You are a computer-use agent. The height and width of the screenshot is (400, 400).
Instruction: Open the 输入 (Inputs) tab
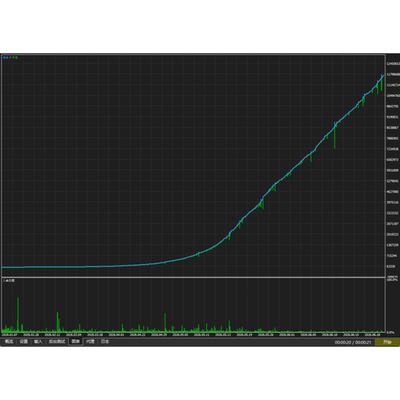(x=38, y=341)
